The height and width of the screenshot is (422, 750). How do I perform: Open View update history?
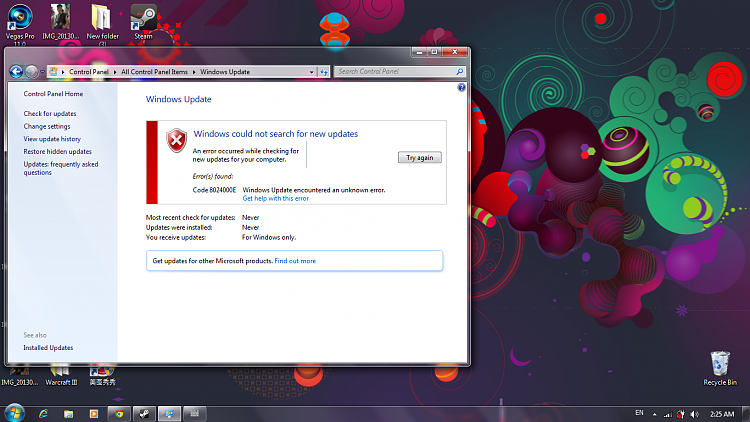(x=52, y=139)
